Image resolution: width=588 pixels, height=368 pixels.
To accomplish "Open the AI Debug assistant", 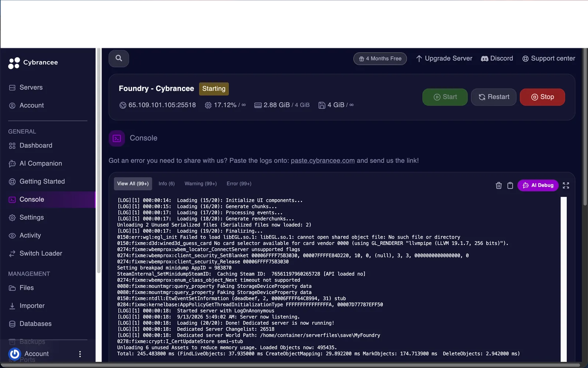I will pyautogui.click(x=538, y=185).
